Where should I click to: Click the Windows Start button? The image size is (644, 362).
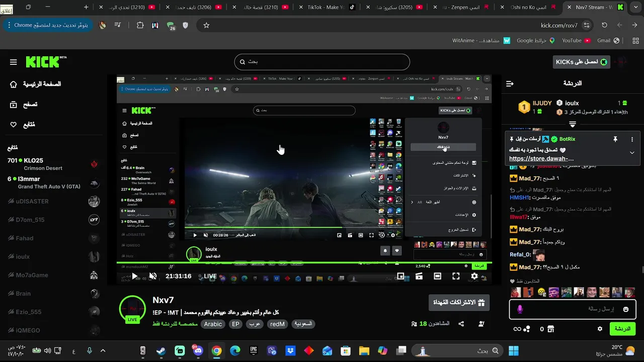coord(514,350)
